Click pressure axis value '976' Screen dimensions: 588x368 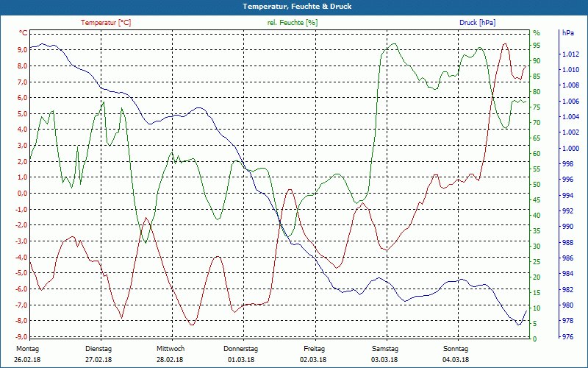pos(567,337)
